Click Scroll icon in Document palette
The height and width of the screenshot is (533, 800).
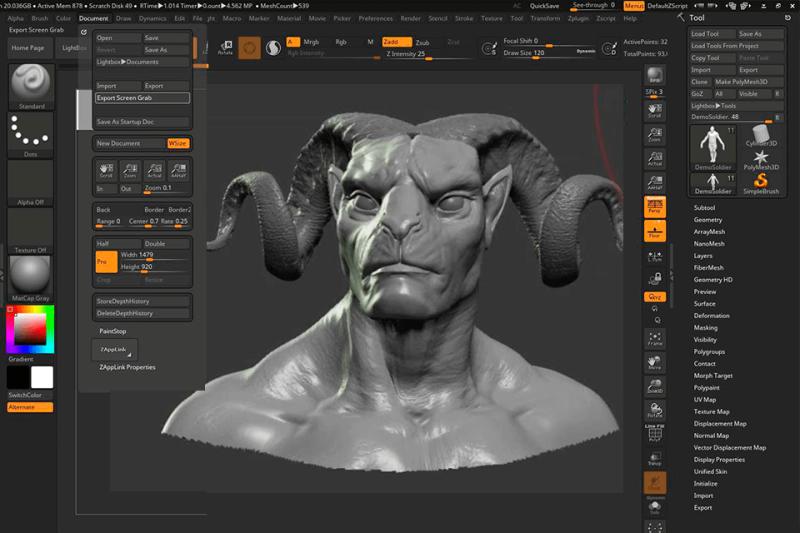(106, 170)
